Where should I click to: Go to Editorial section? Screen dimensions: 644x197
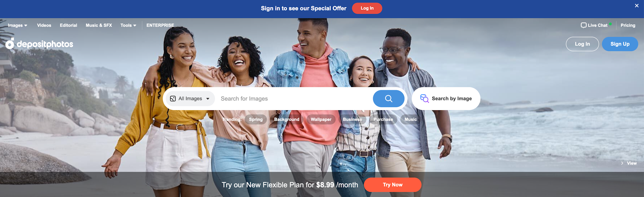[68, 25]
